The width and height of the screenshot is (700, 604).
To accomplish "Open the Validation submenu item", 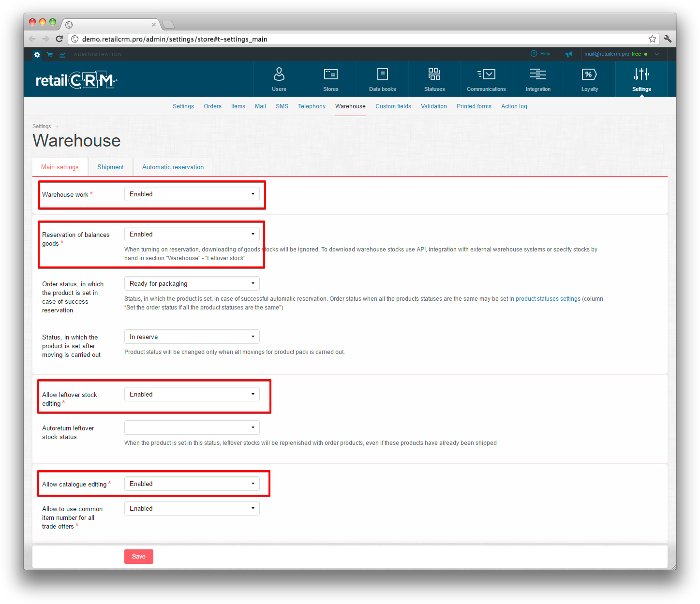I will [x=434, y=106].
